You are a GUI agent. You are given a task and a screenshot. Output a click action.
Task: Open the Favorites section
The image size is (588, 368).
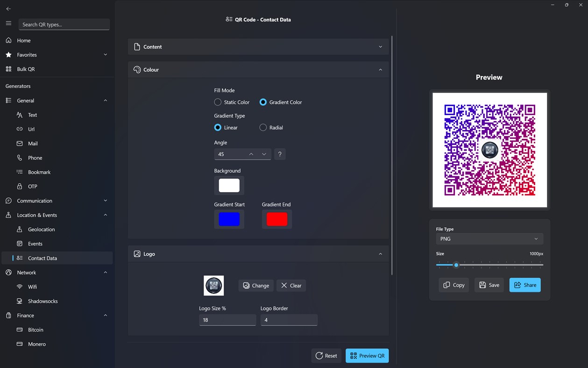[27, 55]
